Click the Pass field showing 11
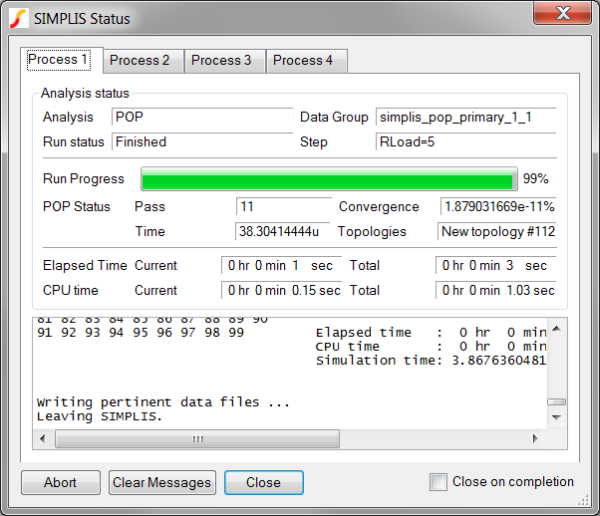The height and width of the screenshot is (516, 600). (x=284, y=207)
